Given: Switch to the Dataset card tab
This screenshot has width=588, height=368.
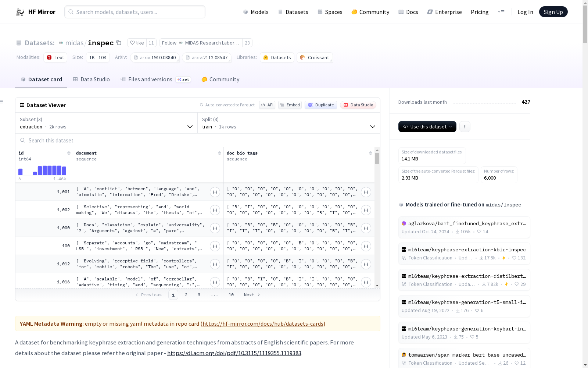Looking at the screenshot, I should 41,79.
